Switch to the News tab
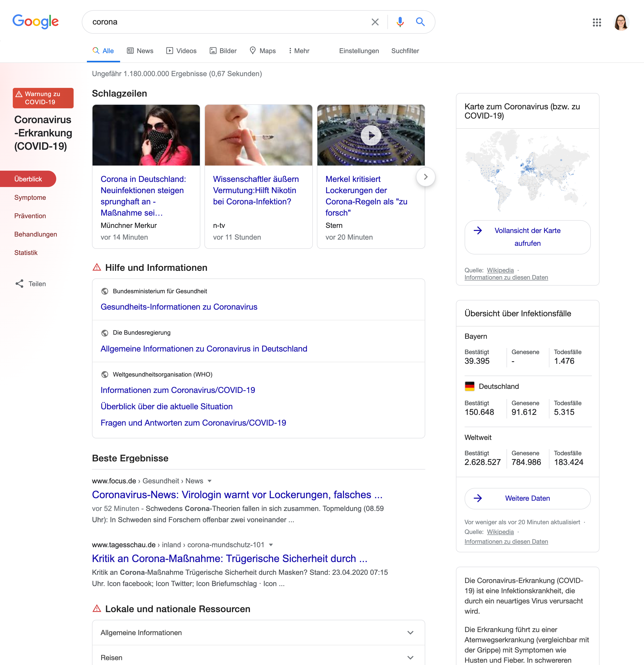644x665 pixels. click(140, 51)
